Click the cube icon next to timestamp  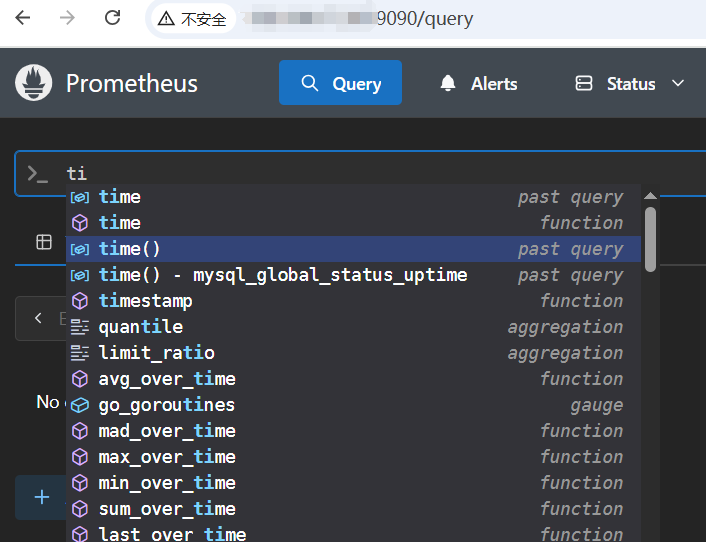tap(80, 301)
